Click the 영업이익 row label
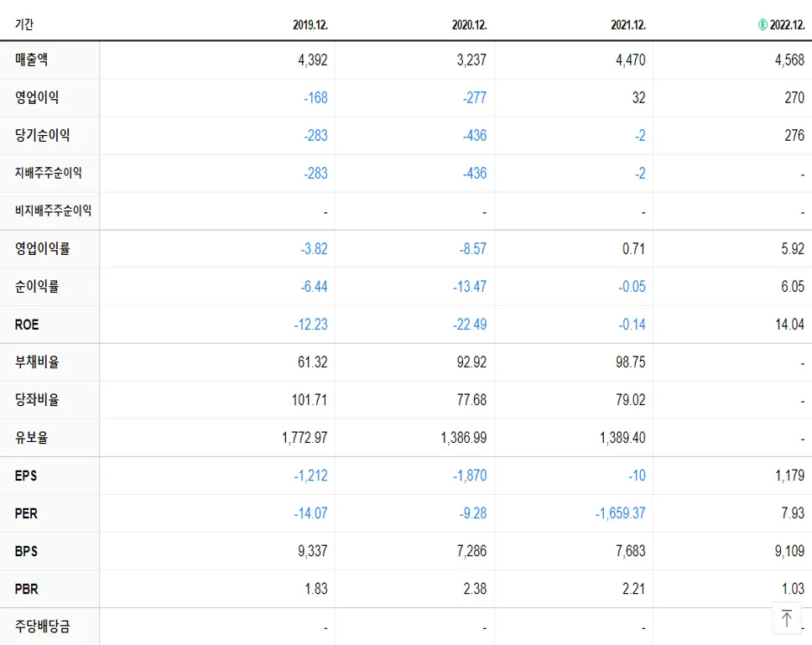The width and height of the screenshot is (812, 645). pyautogui.click(x=37, y=97)
